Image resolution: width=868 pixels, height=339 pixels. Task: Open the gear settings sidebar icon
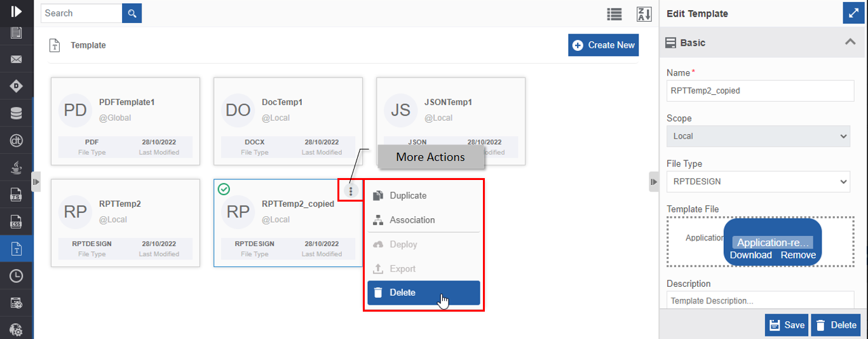click(x=17, y=330)
